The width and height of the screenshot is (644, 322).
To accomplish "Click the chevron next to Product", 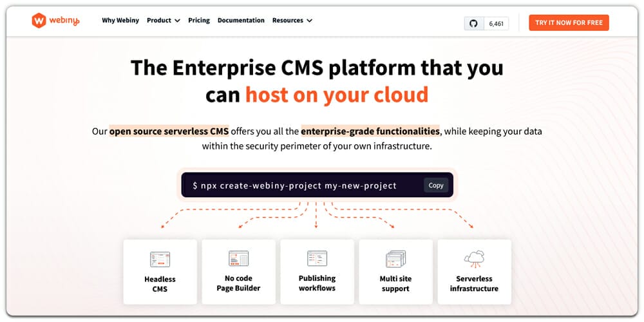I will (177, 21).
